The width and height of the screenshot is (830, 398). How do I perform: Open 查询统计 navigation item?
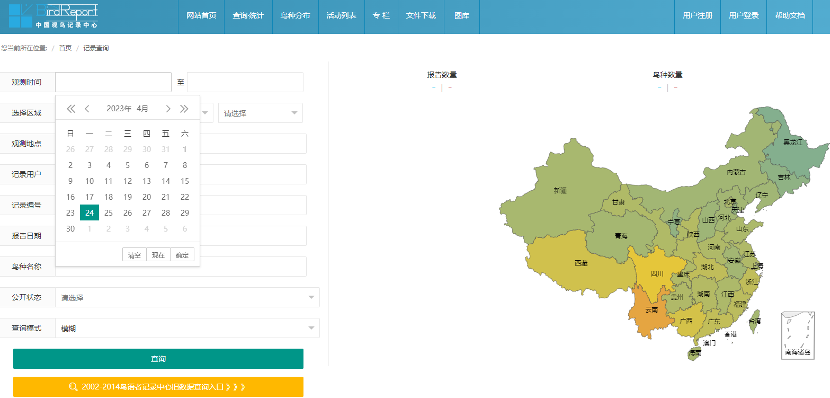(x=248, y=16)
